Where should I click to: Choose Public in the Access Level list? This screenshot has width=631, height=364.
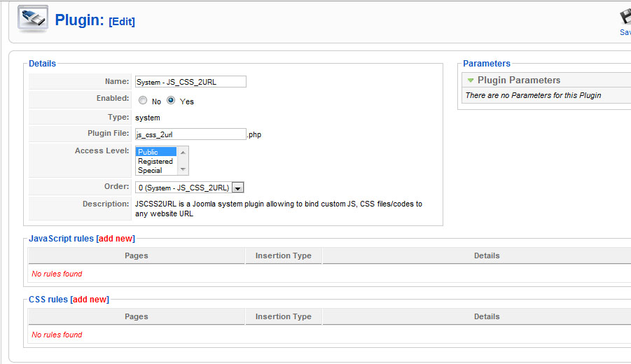(x=156, y=152)
